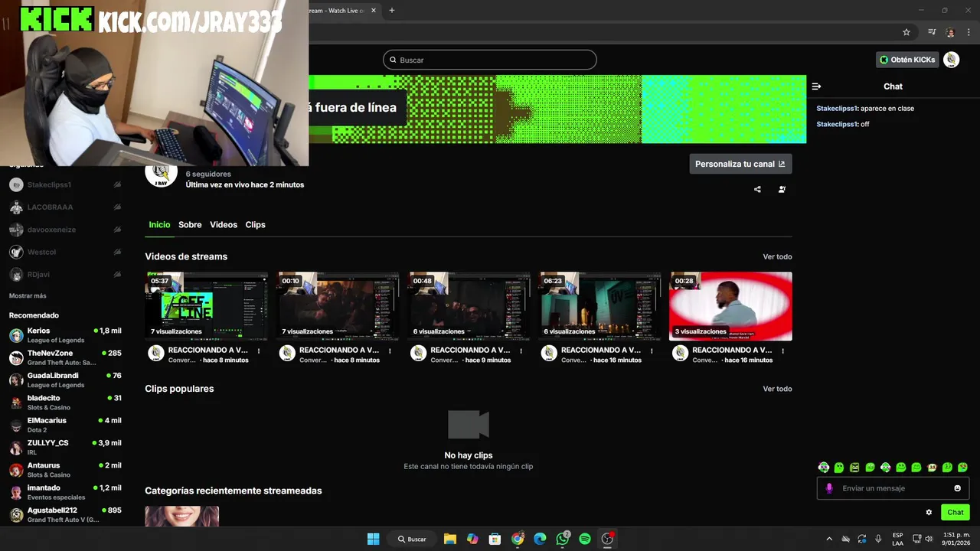Open ZULLYY_CS recommended channel

[65, 447]
